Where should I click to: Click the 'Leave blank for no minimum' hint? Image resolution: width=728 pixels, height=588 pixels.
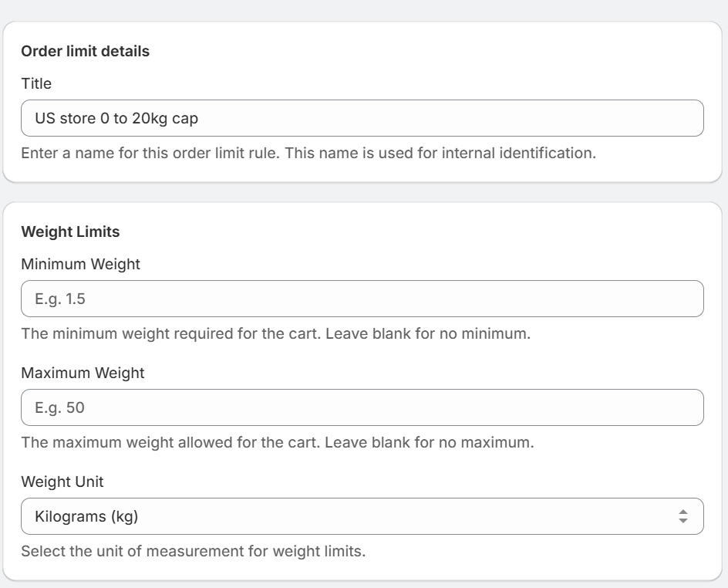coord(275,335)
